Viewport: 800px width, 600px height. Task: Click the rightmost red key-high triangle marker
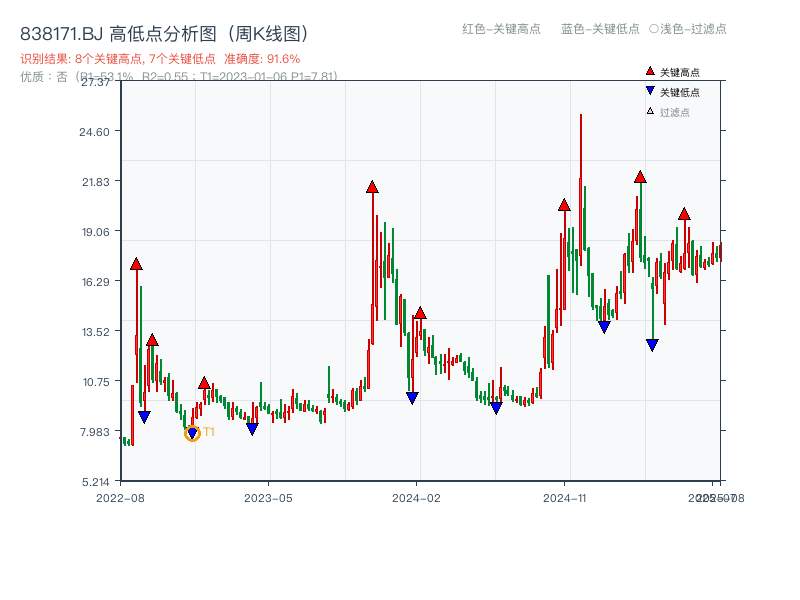click(x=684, y=213)
